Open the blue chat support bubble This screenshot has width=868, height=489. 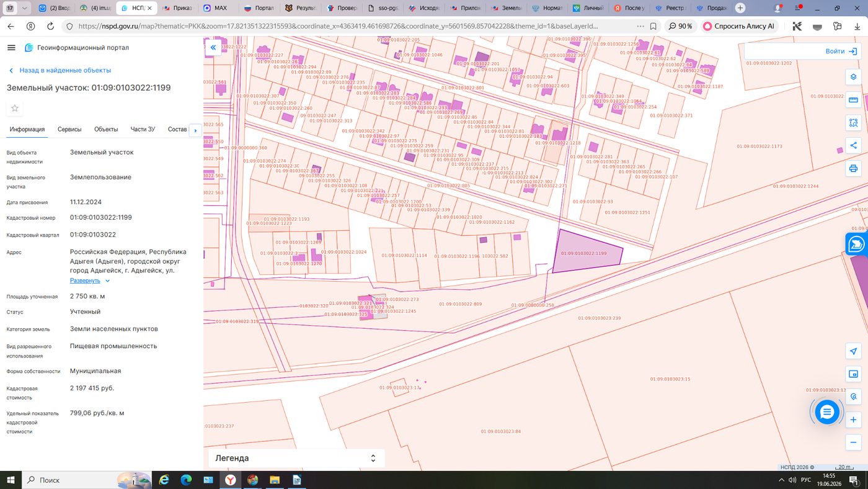click(x=826, y=411)
